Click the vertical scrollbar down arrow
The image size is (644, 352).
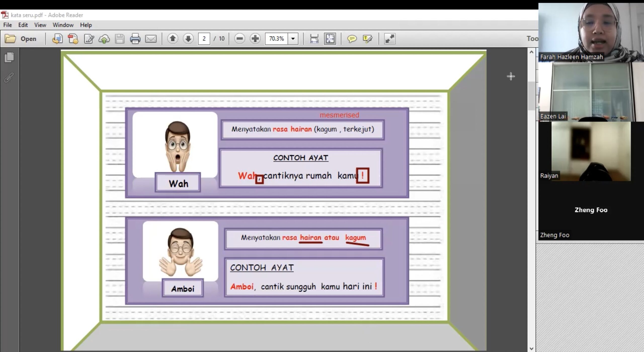531,348
